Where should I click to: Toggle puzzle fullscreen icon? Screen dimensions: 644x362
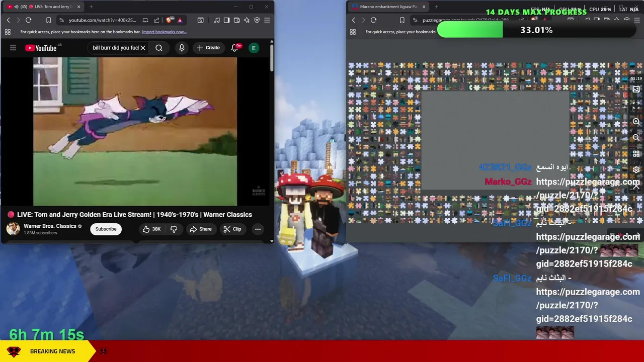coord(636,106)
